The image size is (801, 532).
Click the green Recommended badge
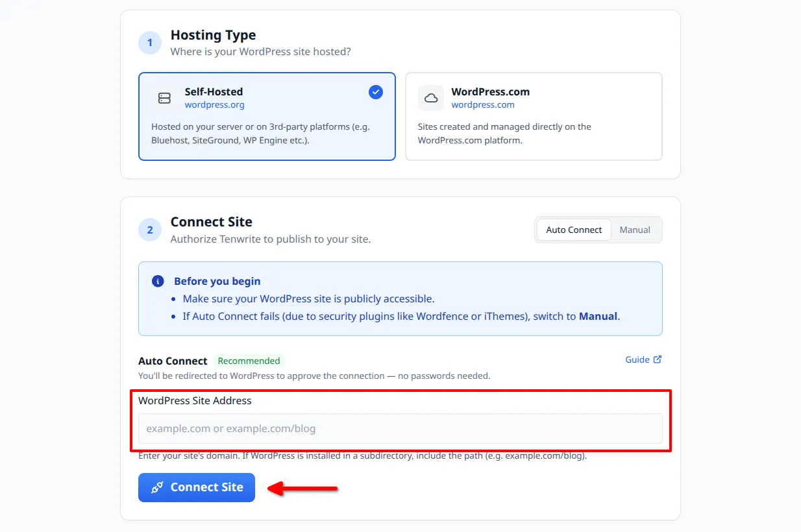[249, 361]
